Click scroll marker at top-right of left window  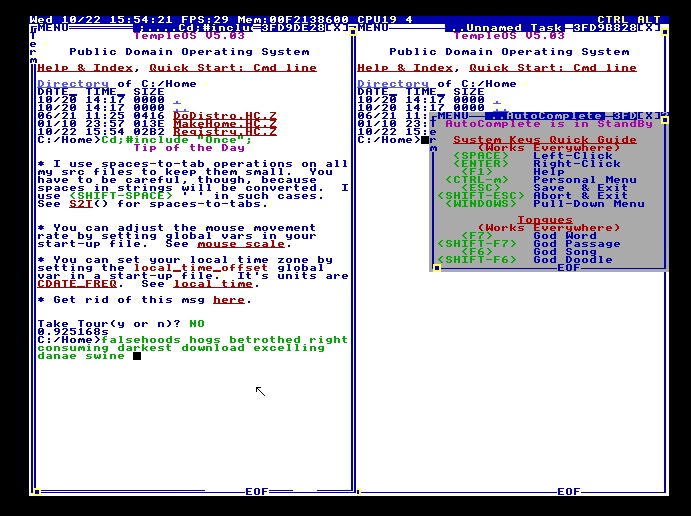click(353, 32)
